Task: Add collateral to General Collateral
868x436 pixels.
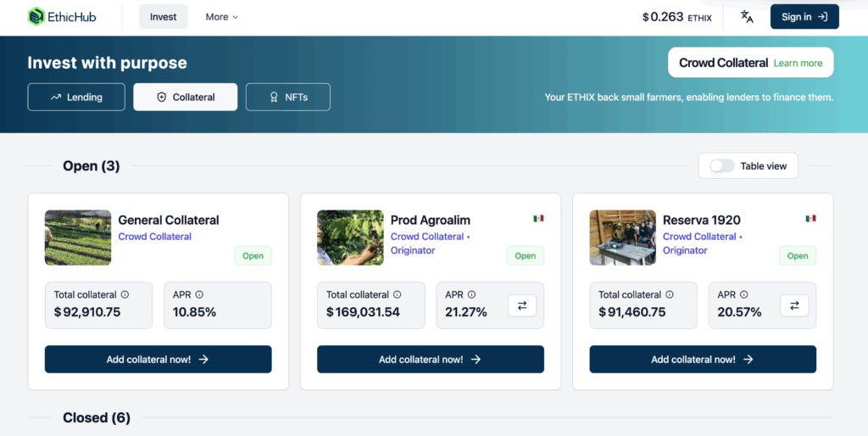Action: tap(158, 359)
